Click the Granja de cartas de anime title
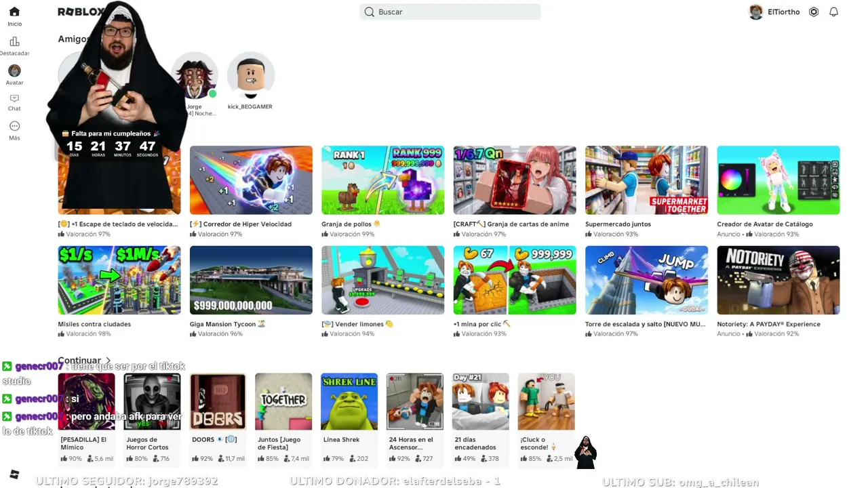868x488 pixels. (x=511, y=224)
